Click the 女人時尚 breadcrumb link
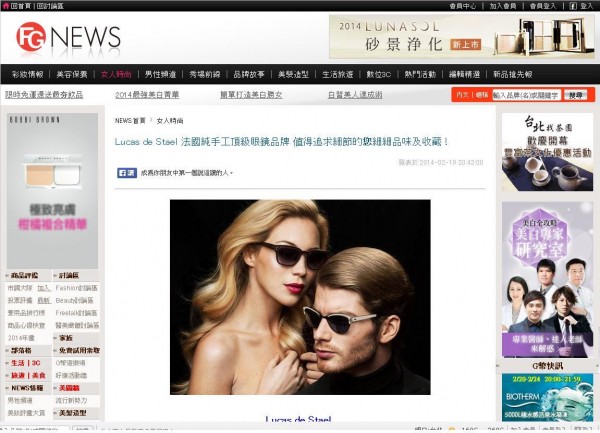Image resolution: width=600 pixels, height=433 pixels. [170, 120]
